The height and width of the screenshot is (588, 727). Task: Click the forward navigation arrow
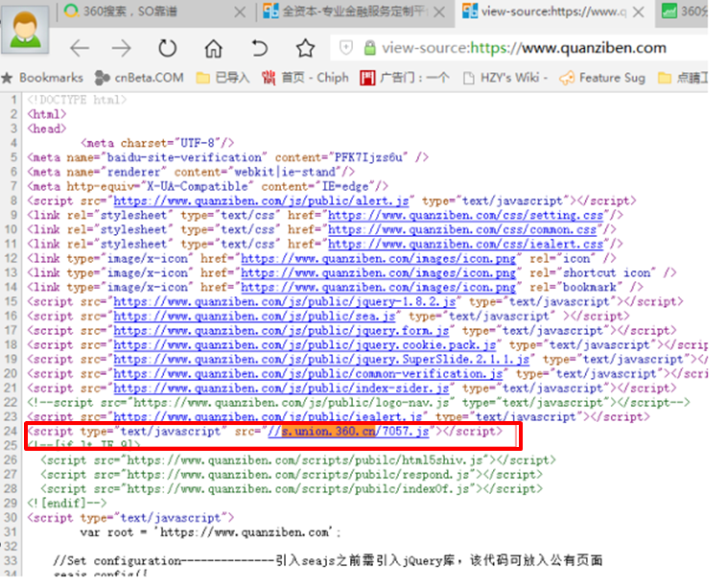121,48
